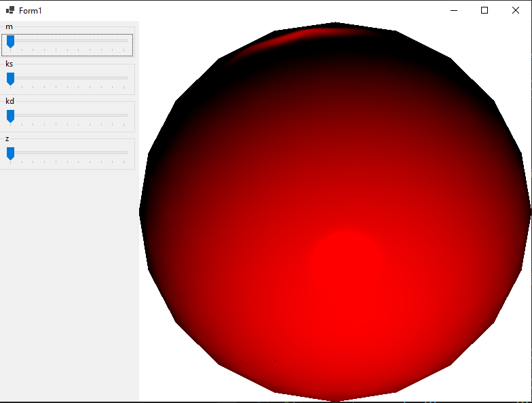Click the right end of the kd slider track
Screen dimensions: 532x403
coord(126,115)
